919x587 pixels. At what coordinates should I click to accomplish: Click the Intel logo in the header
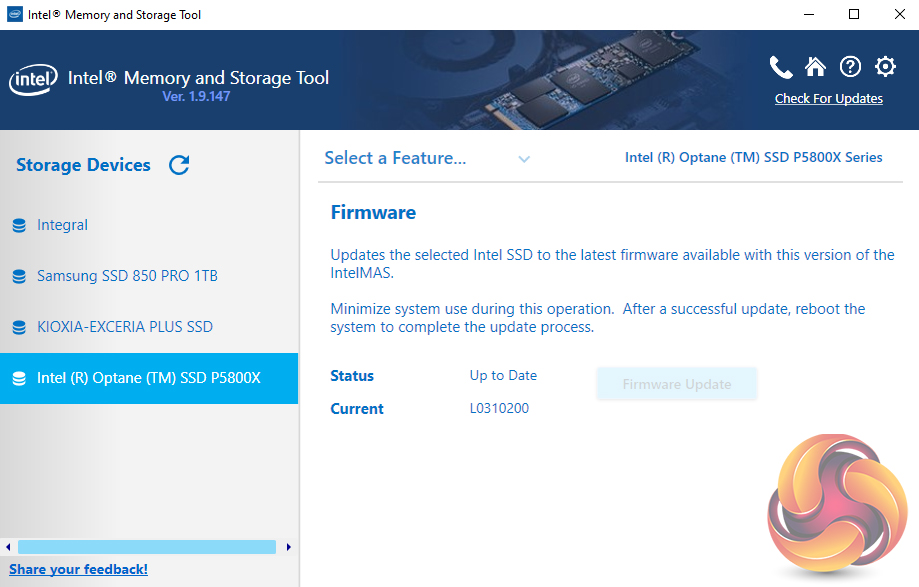pos(33,79)
